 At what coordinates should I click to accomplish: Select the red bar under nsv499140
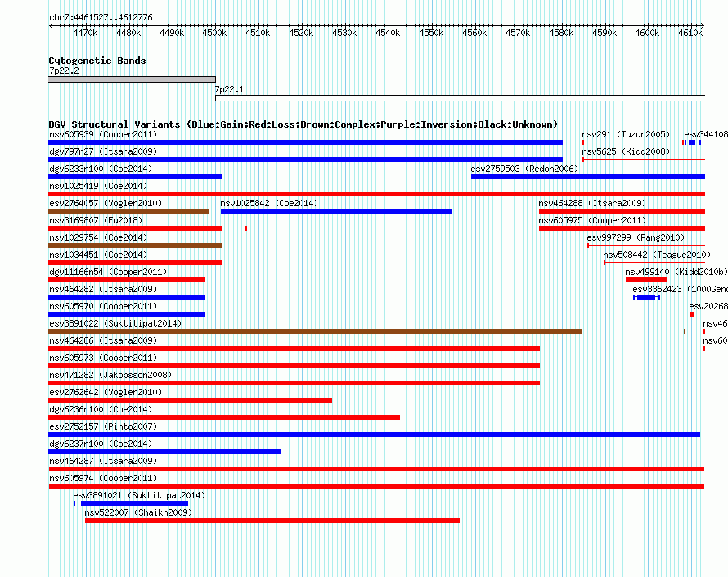pyautogui.click(x=646, y=280)
